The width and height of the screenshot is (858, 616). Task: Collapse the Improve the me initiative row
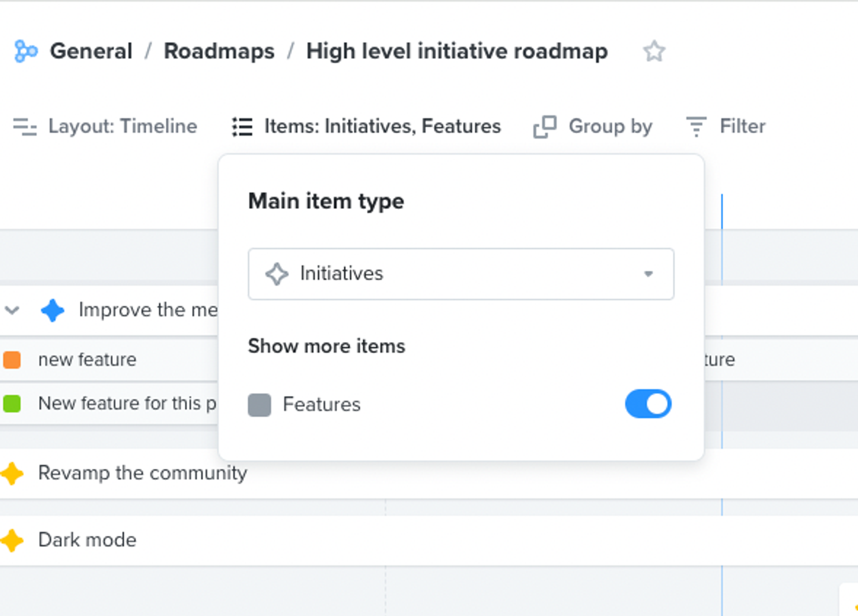(12, 309)
